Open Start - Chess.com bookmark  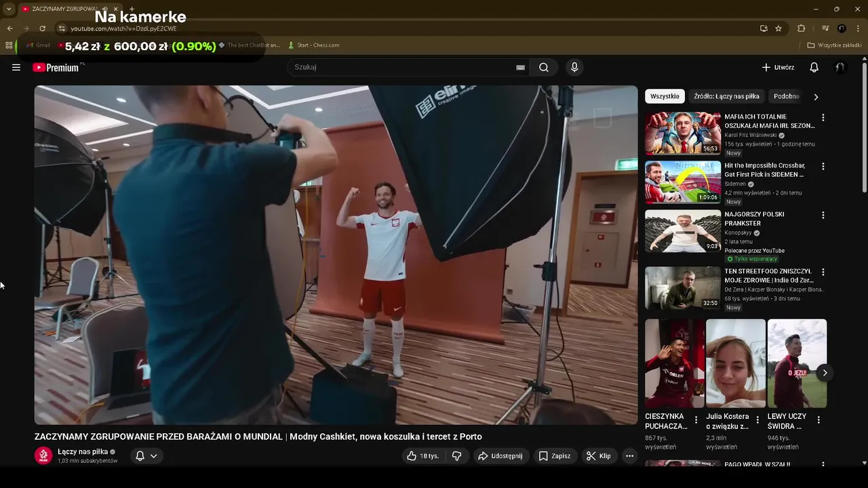pyautogui.click(x=313, y=45)
